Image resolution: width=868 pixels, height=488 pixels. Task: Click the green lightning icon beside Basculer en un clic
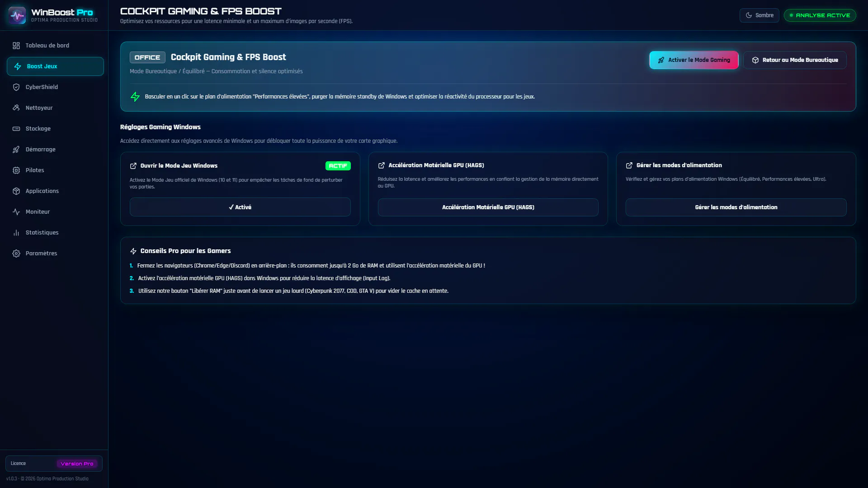point(135,97)
